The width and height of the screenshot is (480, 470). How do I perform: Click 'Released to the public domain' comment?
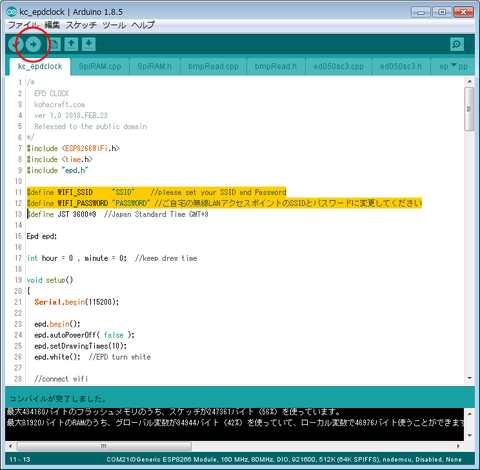pos(91,126)
